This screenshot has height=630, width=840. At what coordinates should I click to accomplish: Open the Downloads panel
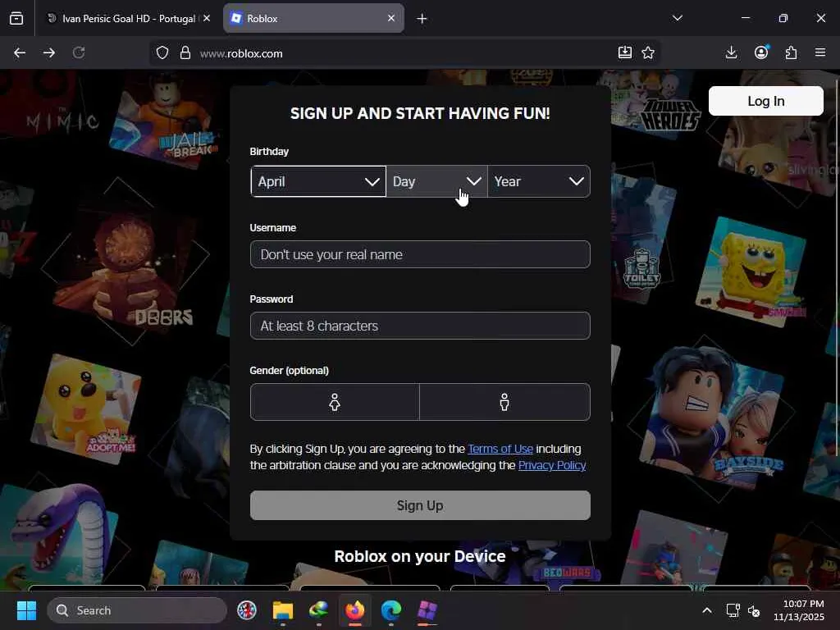[731, 52]
